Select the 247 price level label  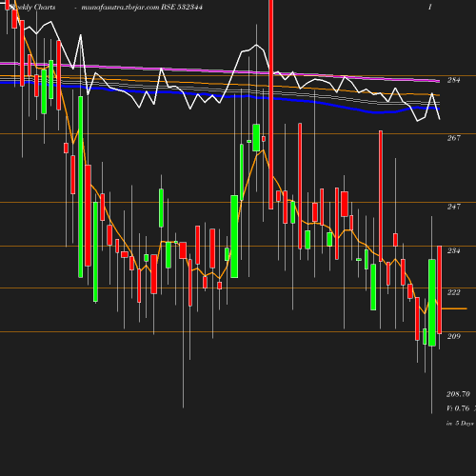[453, 207]
